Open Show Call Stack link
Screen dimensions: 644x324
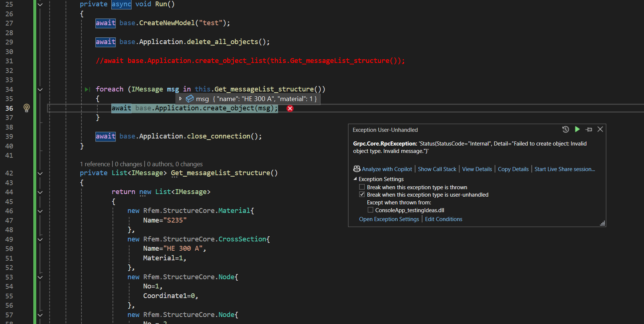437,169
